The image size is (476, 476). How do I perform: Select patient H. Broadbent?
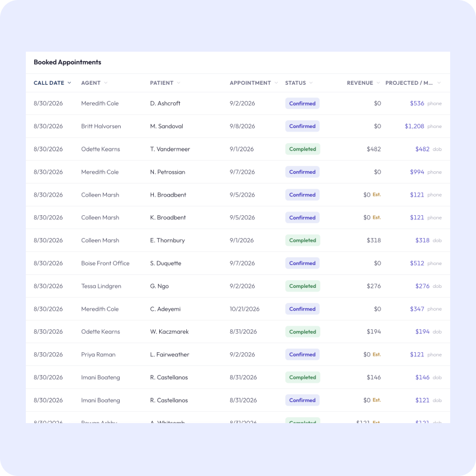[168, 195]
